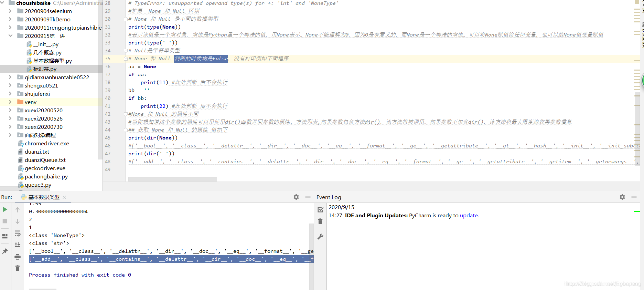Open Event Log wrench settings
This screenshot has height=290, width=644.
[x=320, y=237]
